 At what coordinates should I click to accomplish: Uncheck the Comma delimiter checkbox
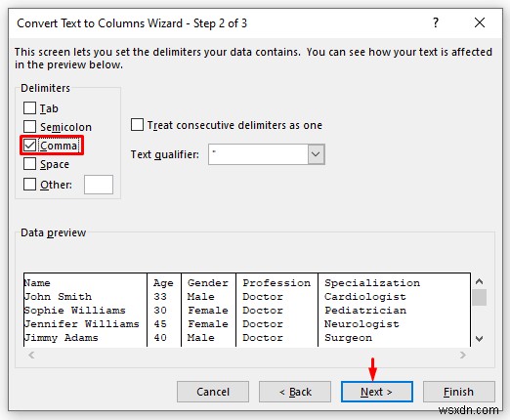pyautogui.click(x=29, y=146)
